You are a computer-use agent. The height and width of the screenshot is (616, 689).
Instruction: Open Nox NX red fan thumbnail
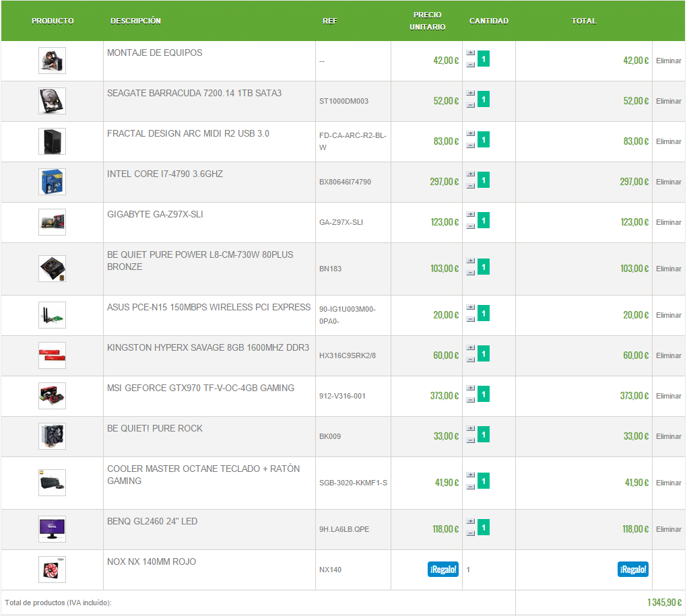pos(52,570)
